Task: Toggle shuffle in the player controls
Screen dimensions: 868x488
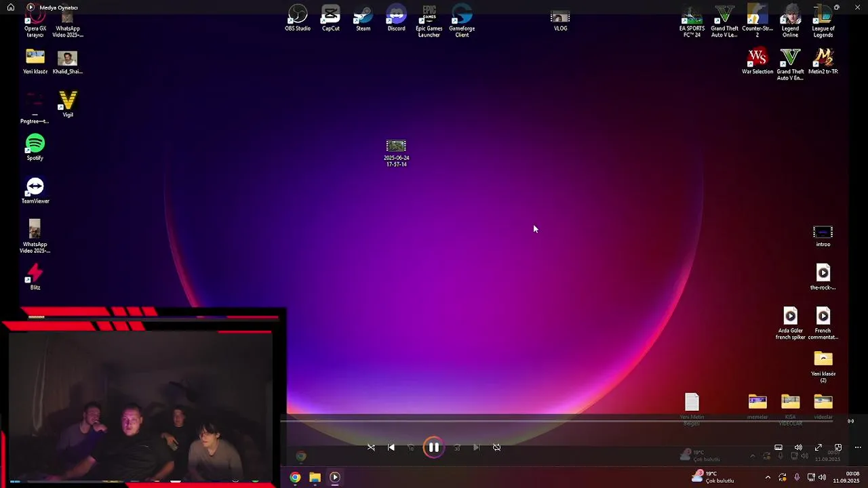Action: point(371,447)
